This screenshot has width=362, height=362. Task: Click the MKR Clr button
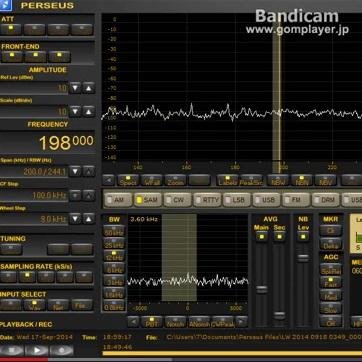tap(331, 231)
